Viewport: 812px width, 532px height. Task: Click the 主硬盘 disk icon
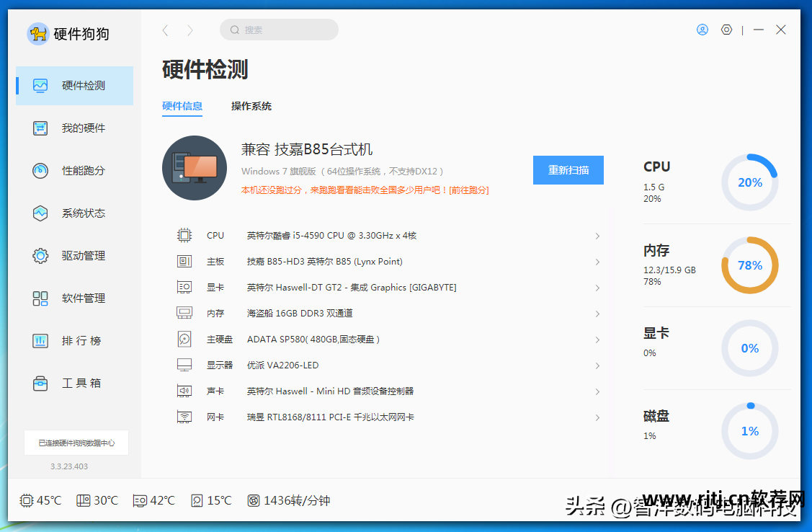click(184, 340)
